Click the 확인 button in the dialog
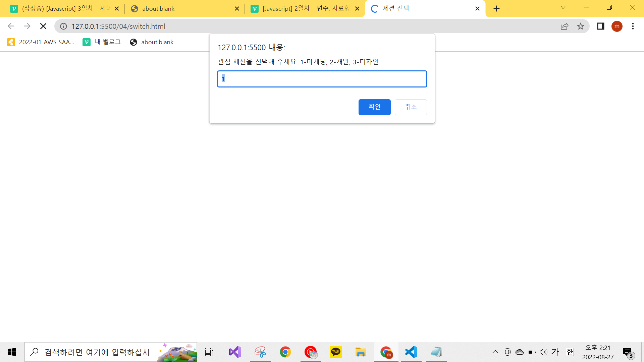Viewport: 644px width, 362px height. [x=374, y=107]
